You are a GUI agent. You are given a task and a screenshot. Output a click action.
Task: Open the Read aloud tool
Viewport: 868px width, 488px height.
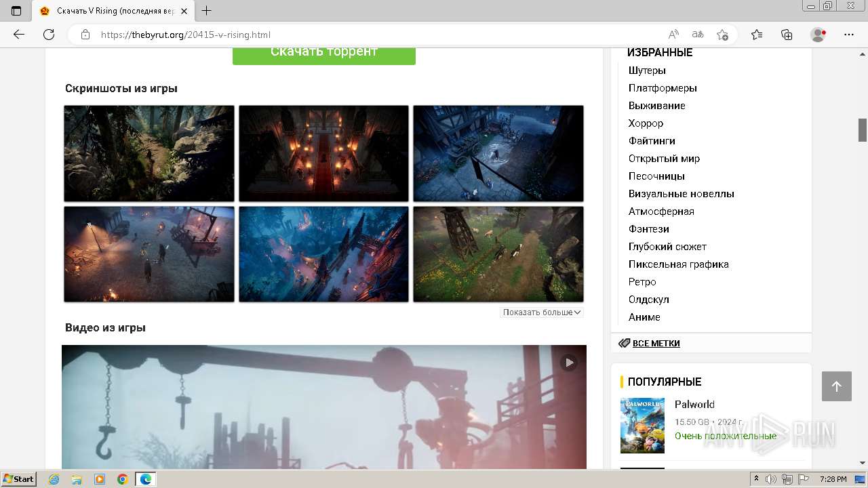click(x=673, y=35)
